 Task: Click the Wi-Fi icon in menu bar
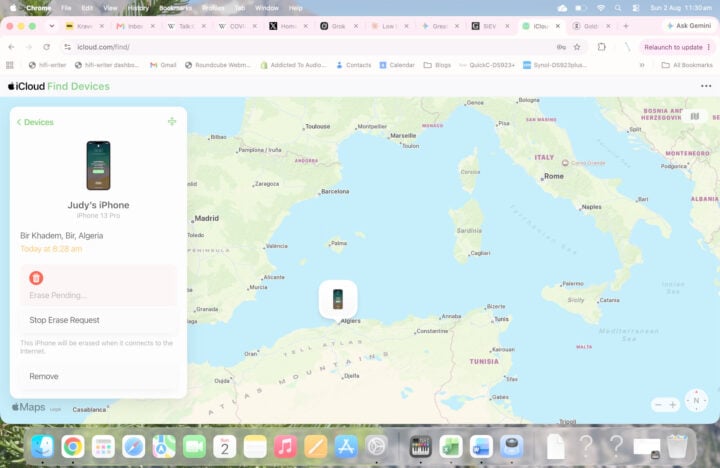[601, 8]
